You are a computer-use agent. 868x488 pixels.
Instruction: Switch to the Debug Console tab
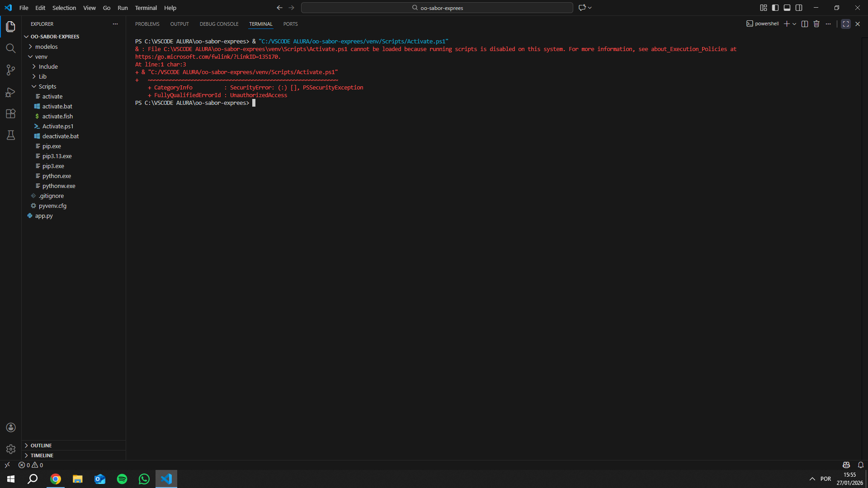coord(219,24)
